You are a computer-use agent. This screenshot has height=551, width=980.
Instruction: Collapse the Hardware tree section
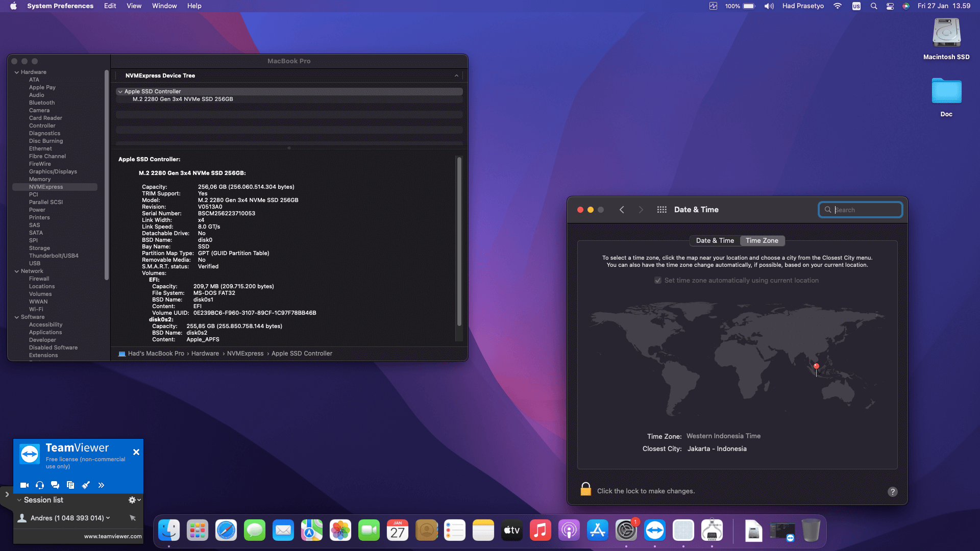17,72
